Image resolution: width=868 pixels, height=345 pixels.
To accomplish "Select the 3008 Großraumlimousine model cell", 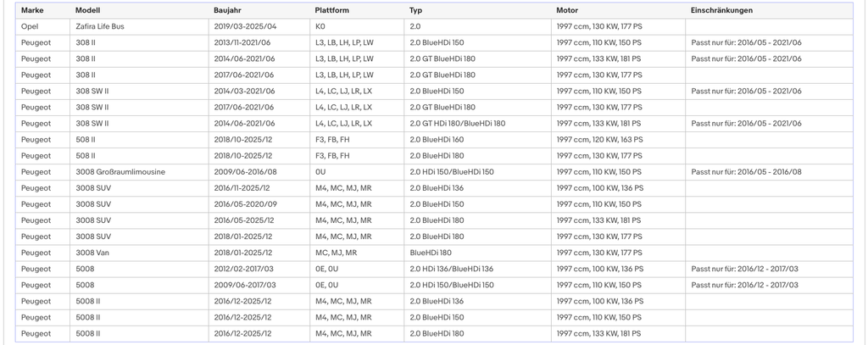I will click(139, 172).
